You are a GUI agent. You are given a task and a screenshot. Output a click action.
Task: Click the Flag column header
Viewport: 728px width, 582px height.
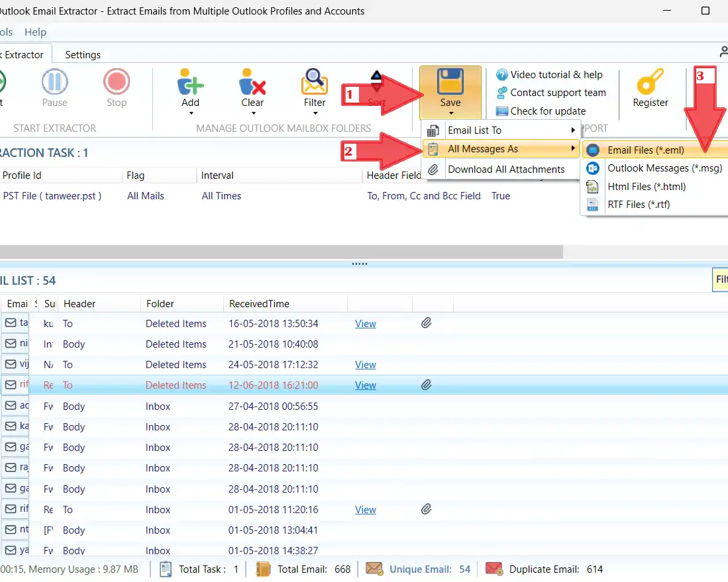tap(159, 175)
